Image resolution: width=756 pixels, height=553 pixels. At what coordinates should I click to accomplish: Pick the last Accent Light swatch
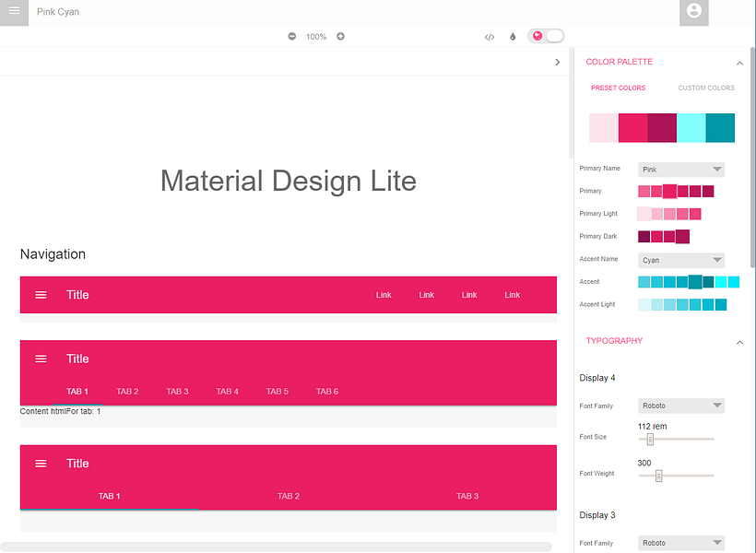tap(721, 305)
